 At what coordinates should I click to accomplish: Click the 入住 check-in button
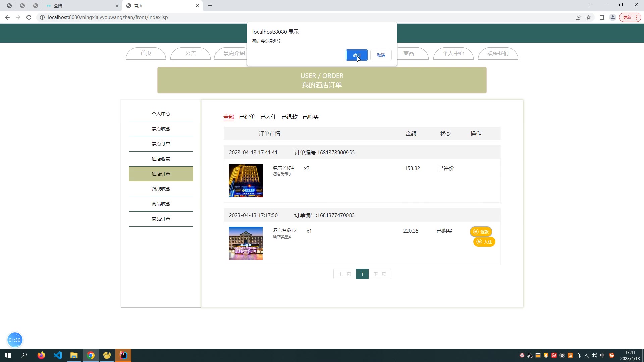pos(484,242)
